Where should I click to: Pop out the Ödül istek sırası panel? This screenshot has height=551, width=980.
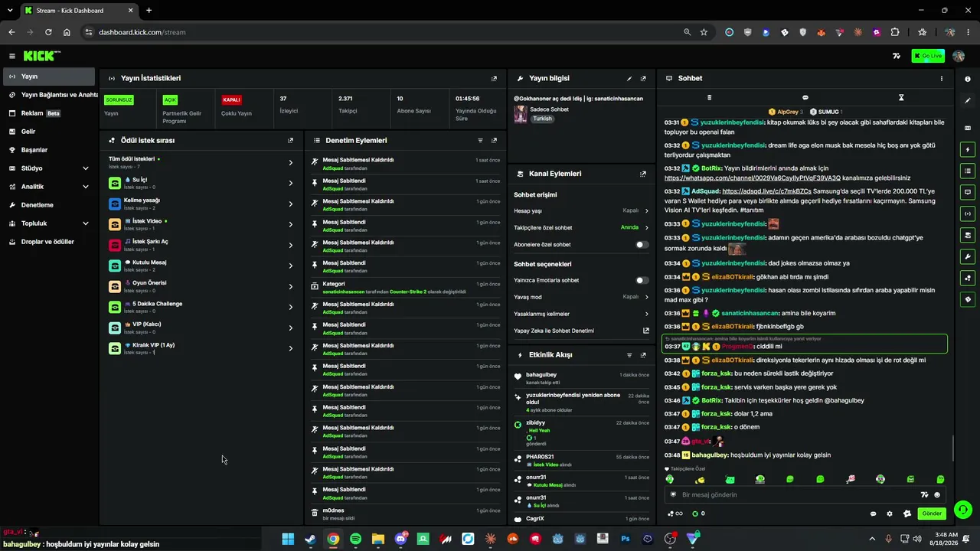pyautogui.click(x=290, y=141)
